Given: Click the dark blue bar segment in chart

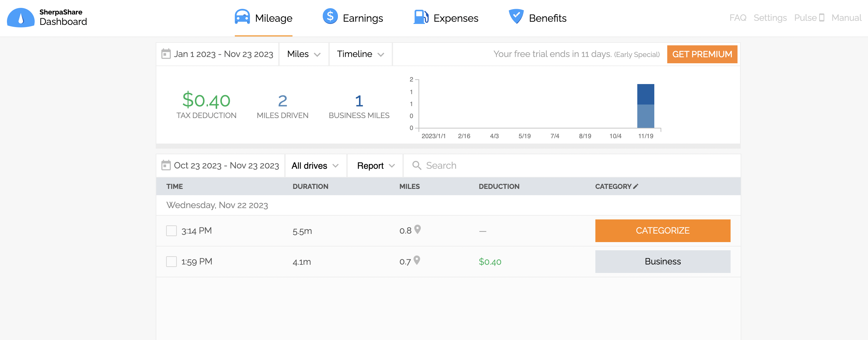Looking at the screenshot, I should click(645, 94).
